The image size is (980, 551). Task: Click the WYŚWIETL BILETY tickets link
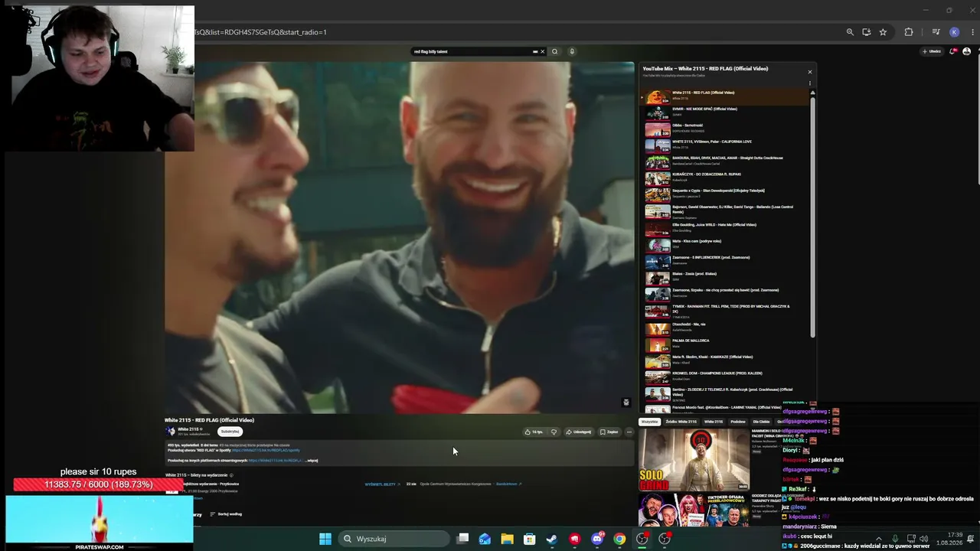tap(381, 484)
